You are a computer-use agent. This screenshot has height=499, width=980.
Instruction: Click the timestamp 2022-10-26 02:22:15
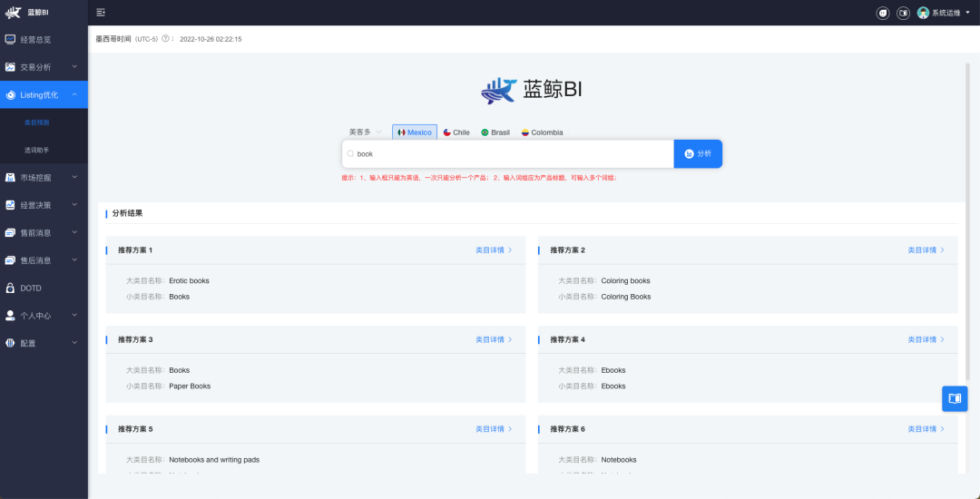tap(211, 39)
